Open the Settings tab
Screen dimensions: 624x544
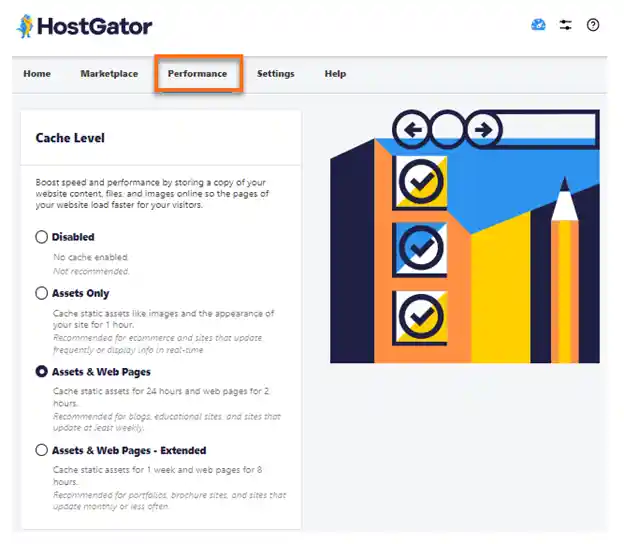click(x=275, y=74)
